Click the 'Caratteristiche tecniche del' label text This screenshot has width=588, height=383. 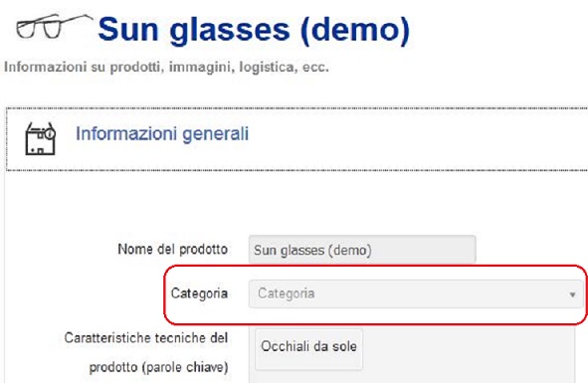point(146,338)
